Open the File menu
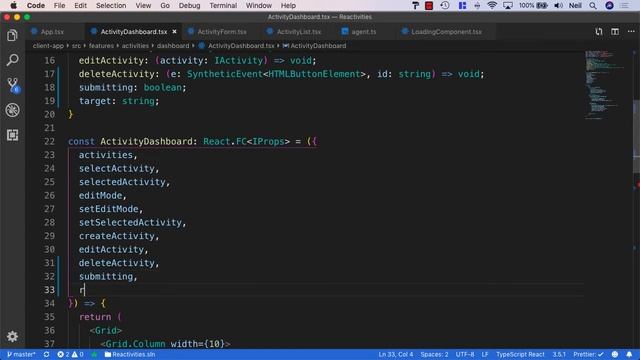640x360 pixels. click(x=60, y=5)
